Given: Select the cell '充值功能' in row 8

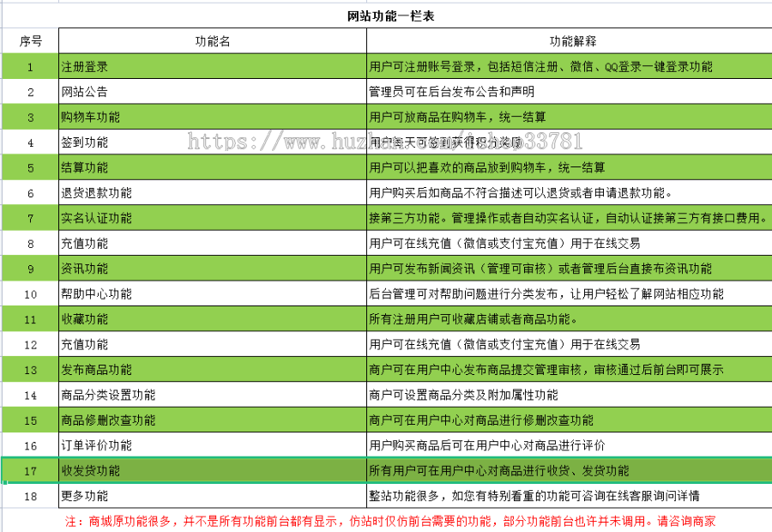Looking at the screenshot, I should pos(213,244).
